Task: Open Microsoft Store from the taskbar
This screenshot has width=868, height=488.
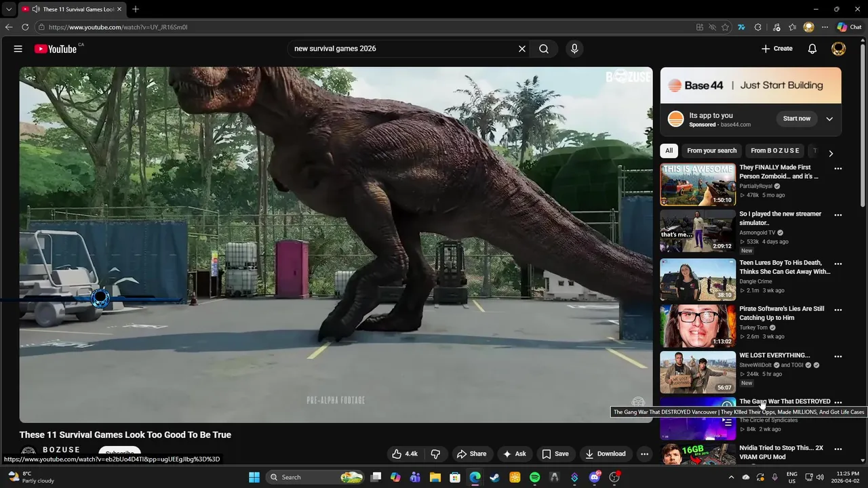Action: 455,477
